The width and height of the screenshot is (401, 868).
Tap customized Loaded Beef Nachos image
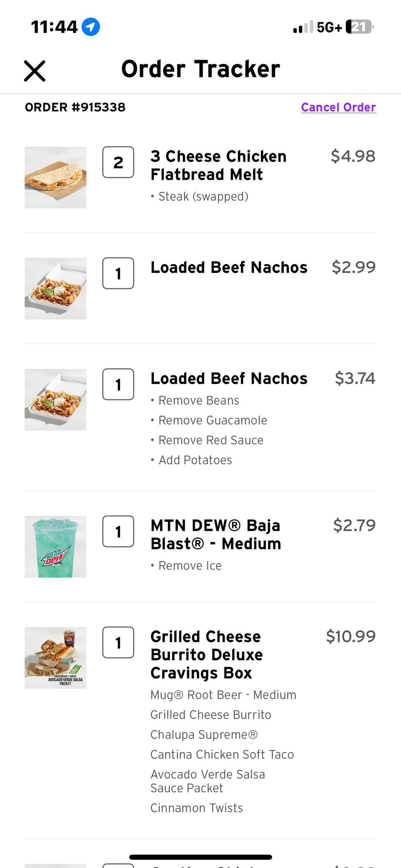56,400
